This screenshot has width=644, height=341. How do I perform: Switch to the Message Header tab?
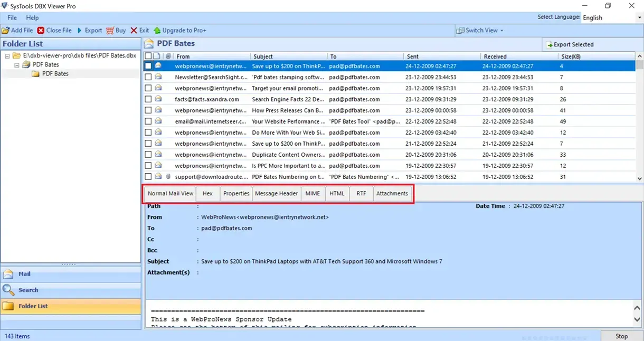[277, 193]
